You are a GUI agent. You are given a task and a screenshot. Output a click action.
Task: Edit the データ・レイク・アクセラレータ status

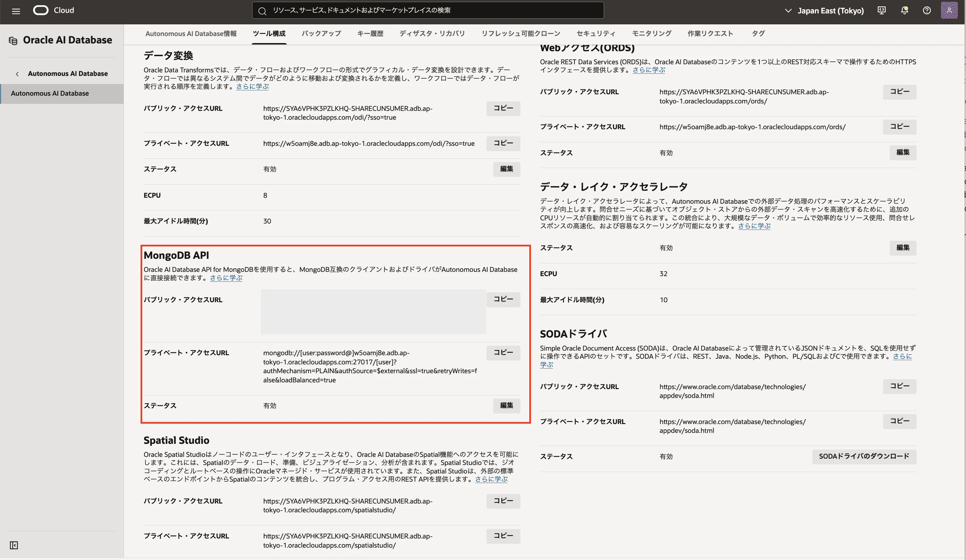click(903, 248)
